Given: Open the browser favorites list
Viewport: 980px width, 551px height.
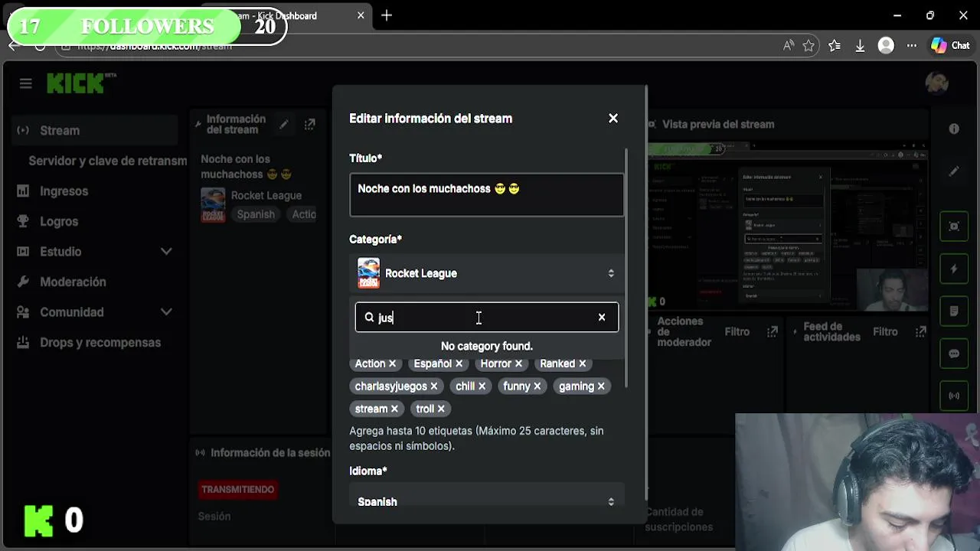Looking at the screenshot, I should [835, 46].
